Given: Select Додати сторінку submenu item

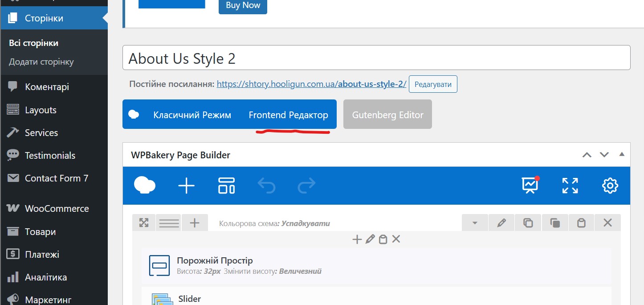Looking at the screenshot, I should tap(41, 62).
